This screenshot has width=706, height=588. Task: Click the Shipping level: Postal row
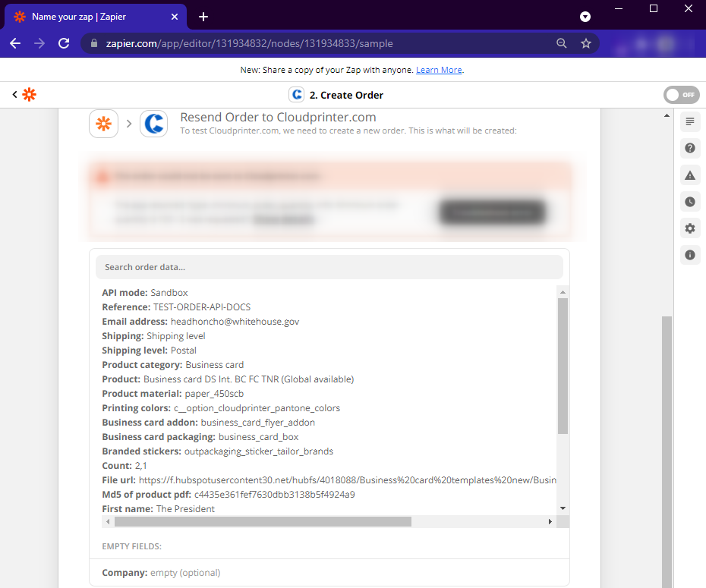pos(149,350)
